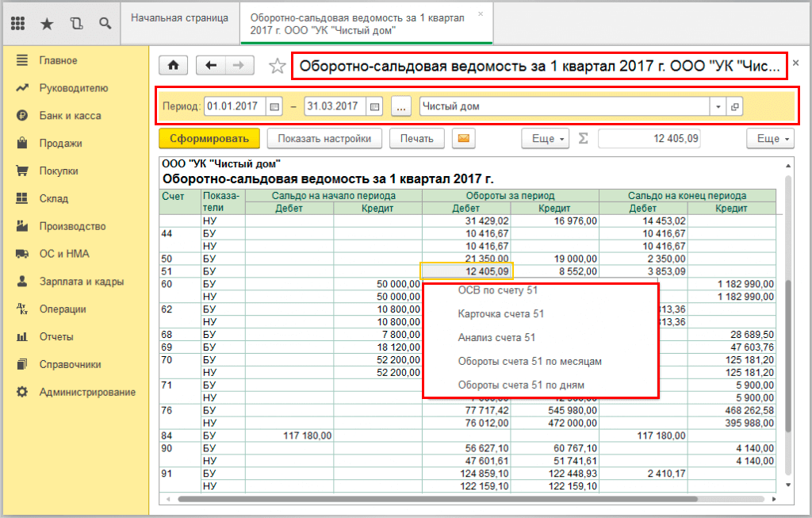
Task: Click account number 90 in Счет column
Action: pos(167,448)
